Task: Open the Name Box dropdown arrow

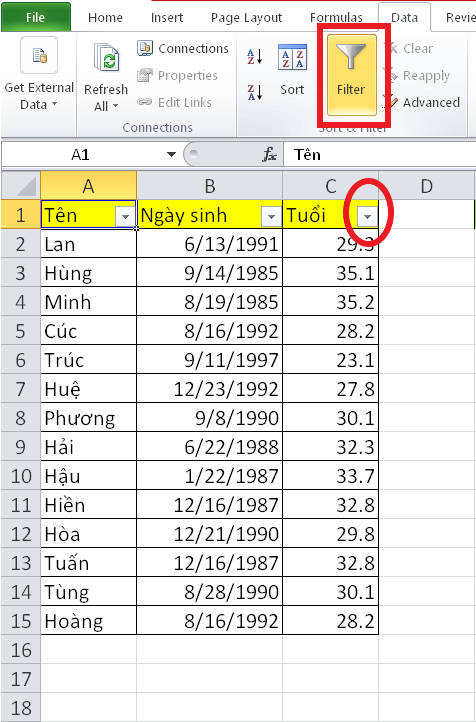Action: pos(171,154)
